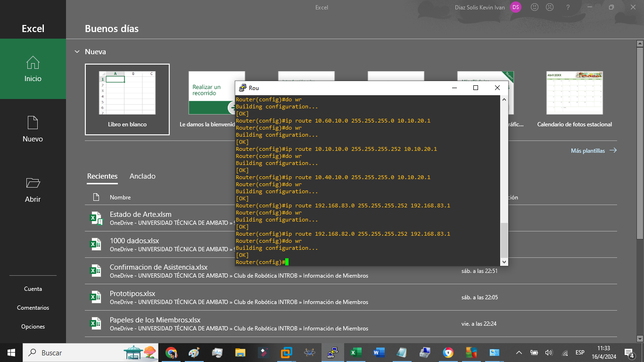Send a smile feedback face icon
This screenshot has width=644, height=362.
click(x=535, y=7)
